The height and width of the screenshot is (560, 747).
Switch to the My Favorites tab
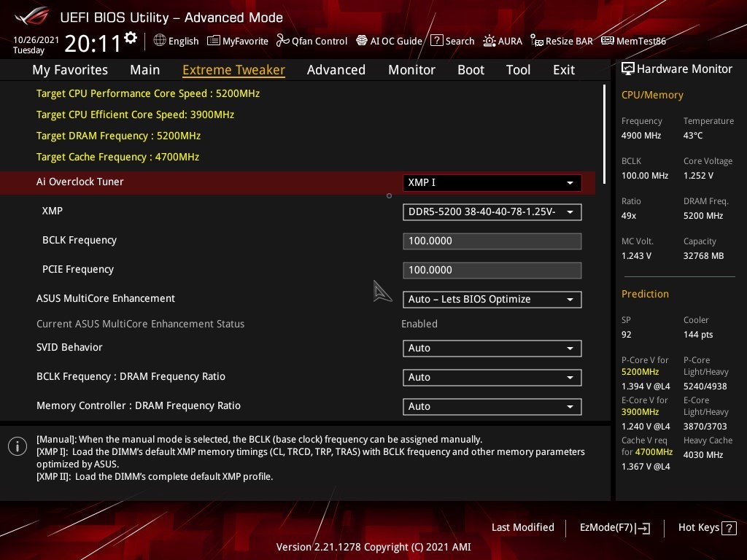click(x=70, y=70)
